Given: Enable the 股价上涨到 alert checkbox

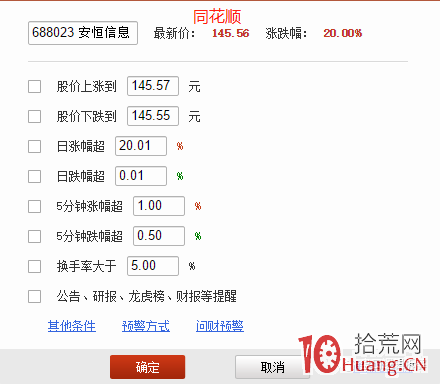Looking at the screenshot, I should tap(35, 87).
